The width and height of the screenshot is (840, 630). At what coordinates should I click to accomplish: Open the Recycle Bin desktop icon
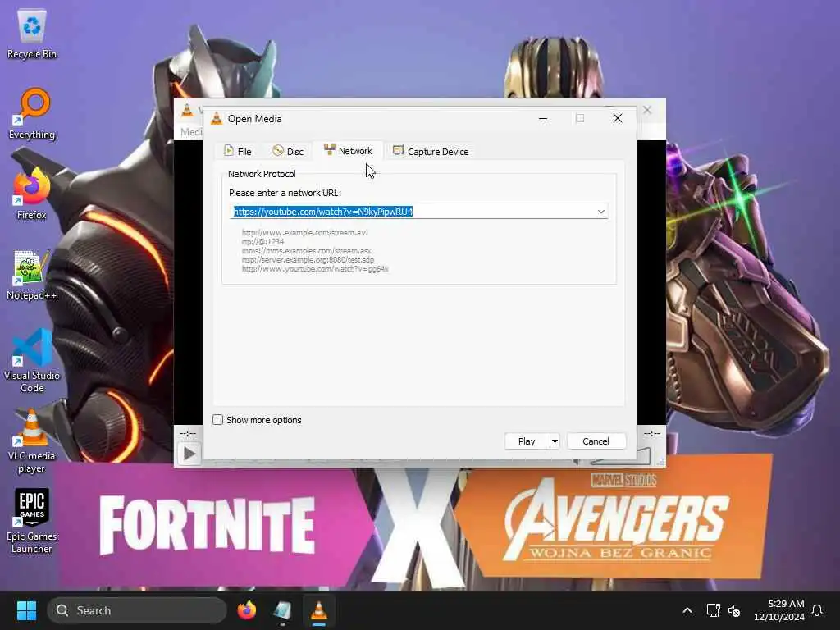pos(32,33)
